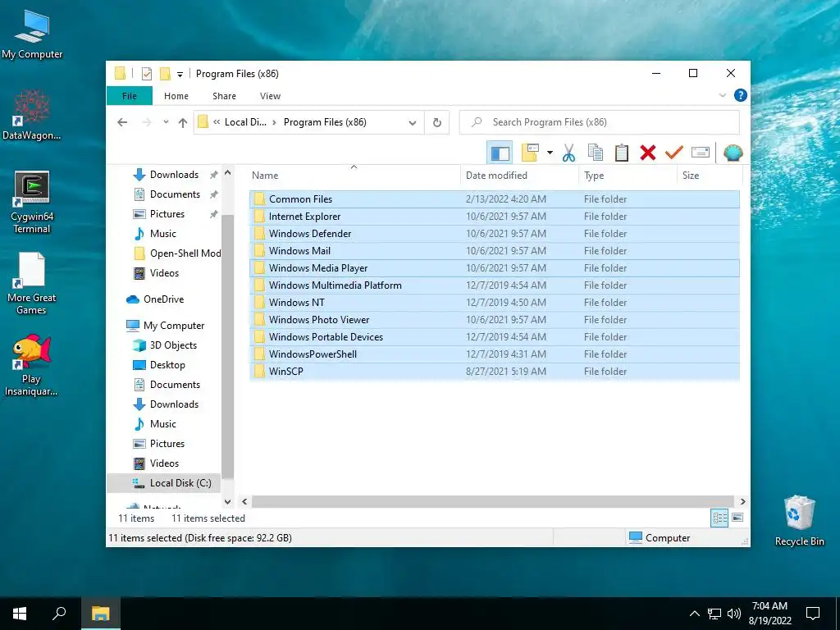
Task: Show hidden system tray icons
Action: tap(694, 614)
